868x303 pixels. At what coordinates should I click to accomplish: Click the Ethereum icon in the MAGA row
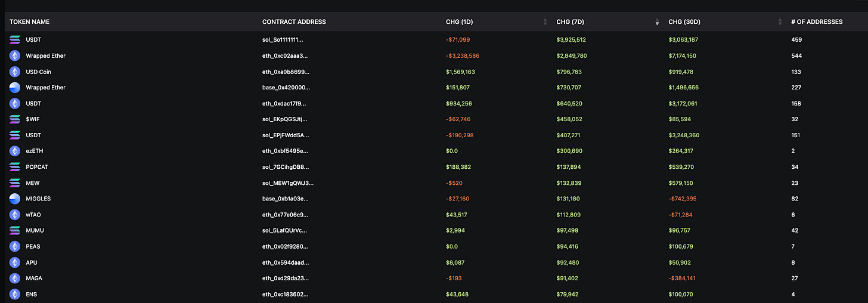click(x=15, y=278)
